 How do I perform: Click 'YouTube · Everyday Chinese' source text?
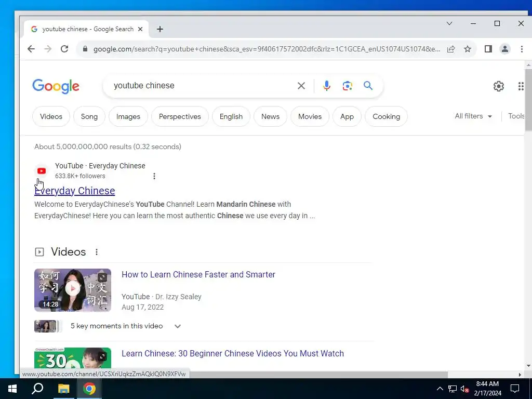point(100,166)
